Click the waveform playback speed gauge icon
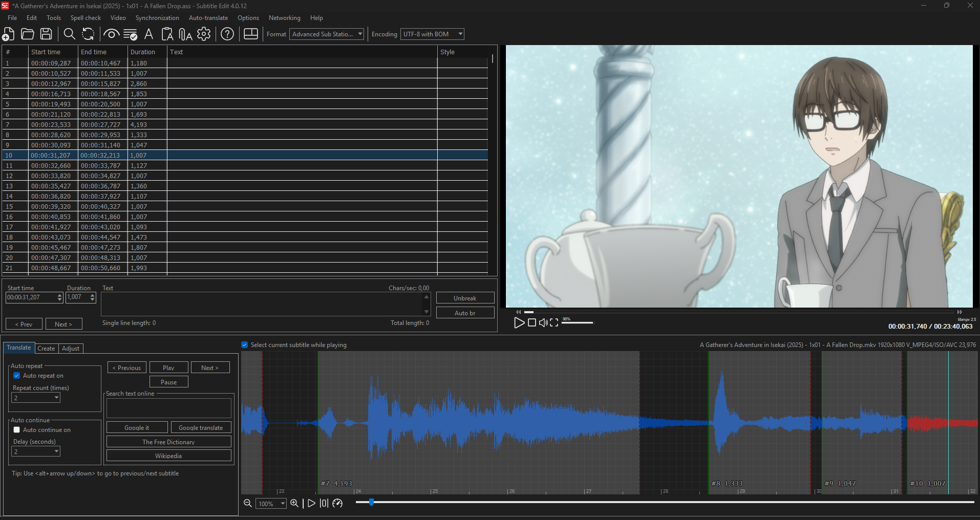Viewport: 980px width, 520px height. pos(337,504)
